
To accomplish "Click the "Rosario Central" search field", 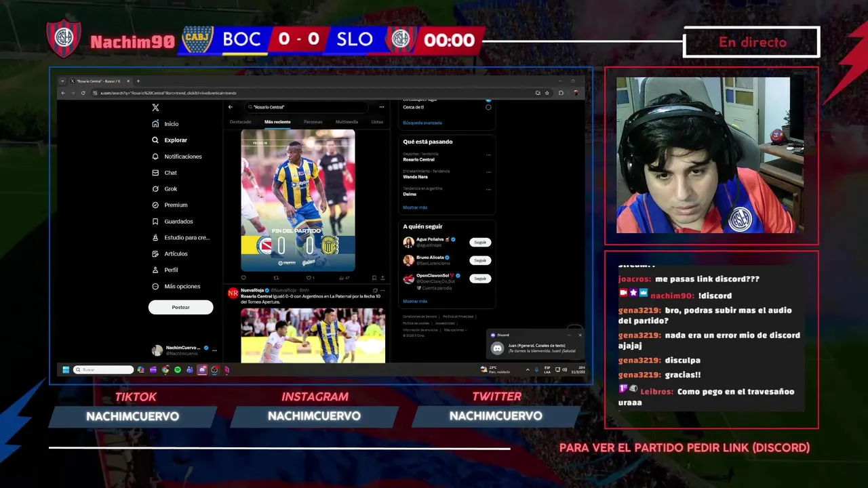I will (x=307, y=107).
